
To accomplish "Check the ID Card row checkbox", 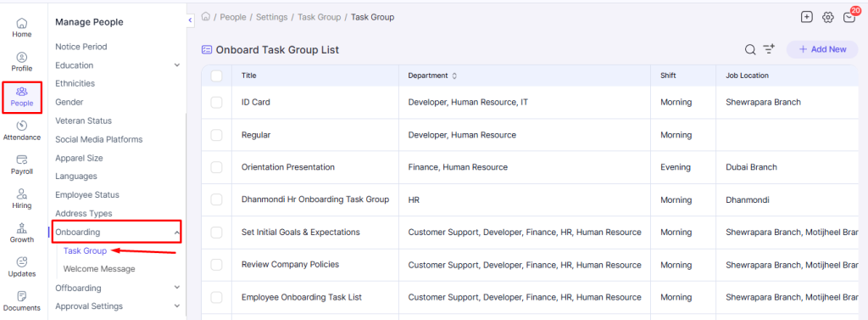I will coord(216,102).
